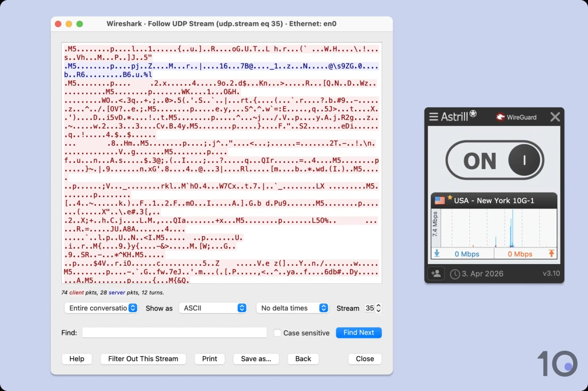Click the Save as button

click(x=256, y=359)
